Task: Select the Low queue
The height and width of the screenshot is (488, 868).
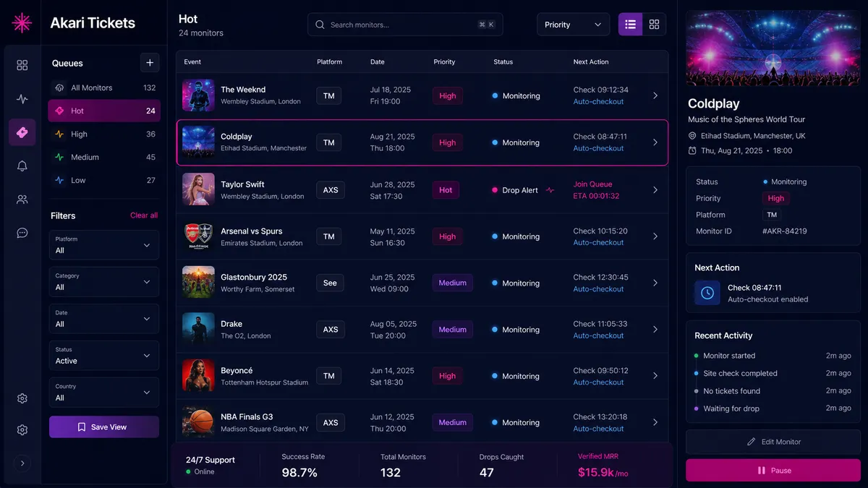Action: point(104,180)
